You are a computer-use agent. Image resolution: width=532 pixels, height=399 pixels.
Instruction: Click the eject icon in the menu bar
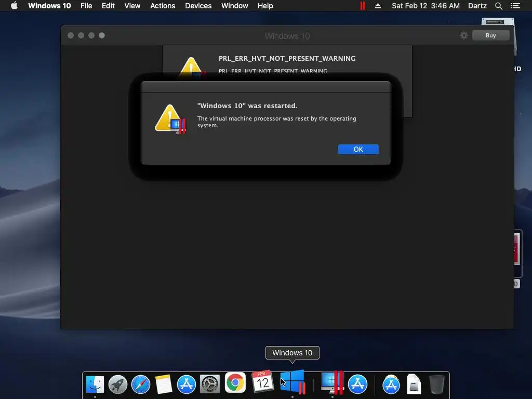tap(378, 6)
